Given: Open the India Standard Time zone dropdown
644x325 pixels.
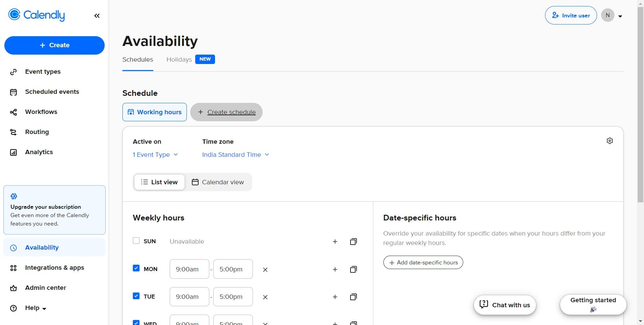Looking at the screenshot, I should point(235,155).
